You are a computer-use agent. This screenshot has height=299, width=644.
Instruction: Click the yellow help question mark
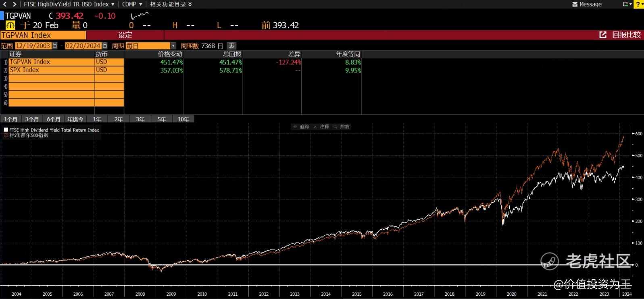pyautogui.click(x=638, y=4)
